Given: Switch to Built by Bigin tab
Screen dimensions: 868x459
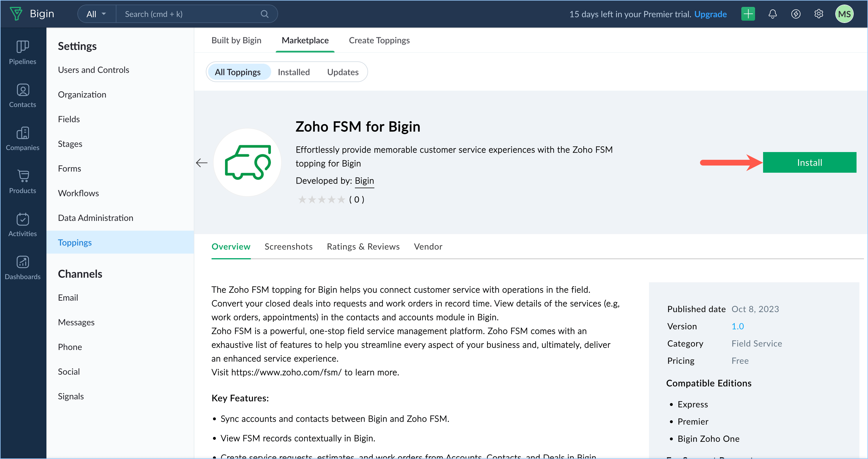Looking at the screenshot, I should 236,40.
